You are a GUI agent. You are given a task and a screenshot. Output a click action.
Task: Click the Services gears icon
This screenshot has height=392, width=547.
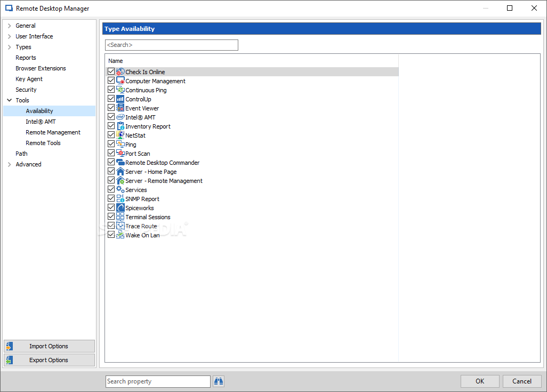pyautogui.click(x=120, y=189)
